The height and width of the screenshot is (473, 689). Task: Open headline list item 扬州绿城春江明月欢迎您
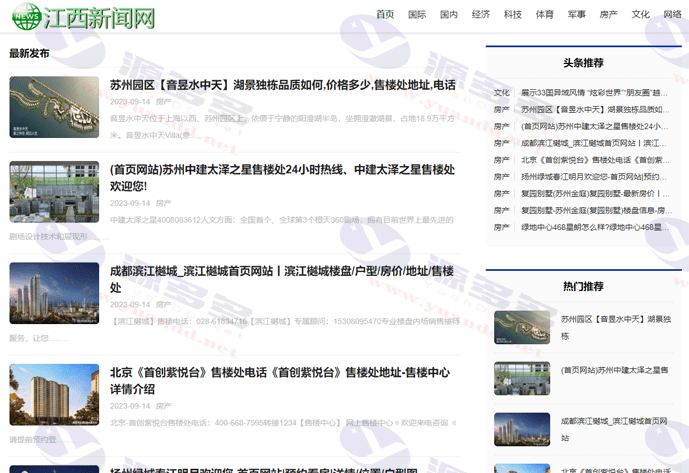click(x=594, y=177)
